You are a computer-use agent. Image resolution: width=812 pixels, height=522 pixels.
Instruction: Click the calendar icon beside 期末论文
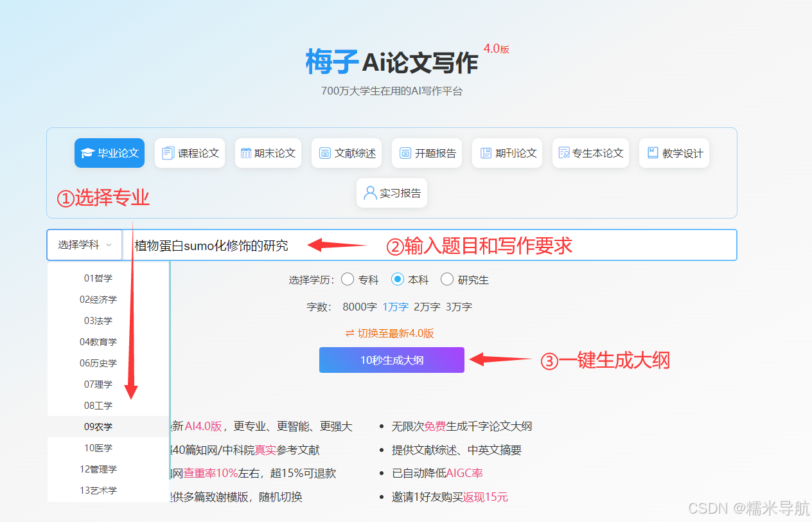(x=246, y=153)
